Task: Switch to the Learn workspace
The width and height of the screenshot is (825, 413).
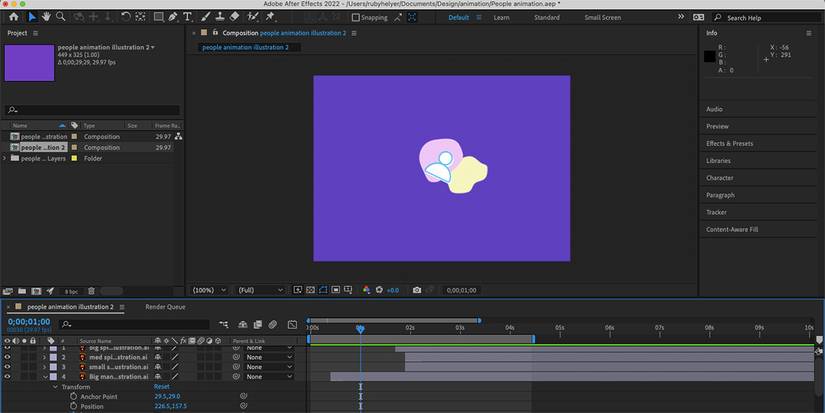Action: click(501, 17)
